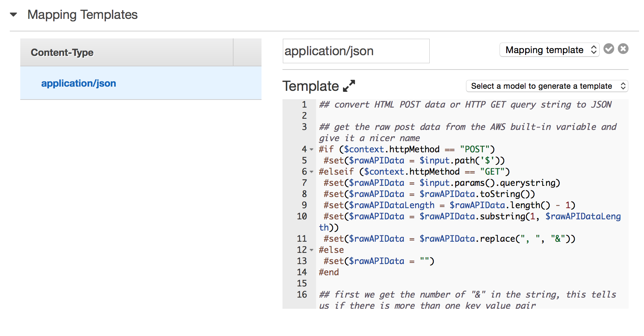
Task: Click the #end keyword on line 14
Action: point(328,272)
